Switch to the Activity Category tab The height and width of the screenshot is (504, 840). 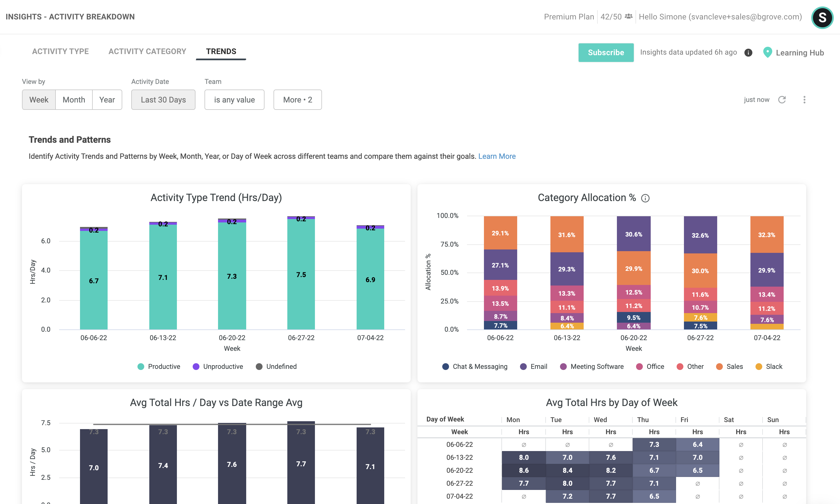147,51
